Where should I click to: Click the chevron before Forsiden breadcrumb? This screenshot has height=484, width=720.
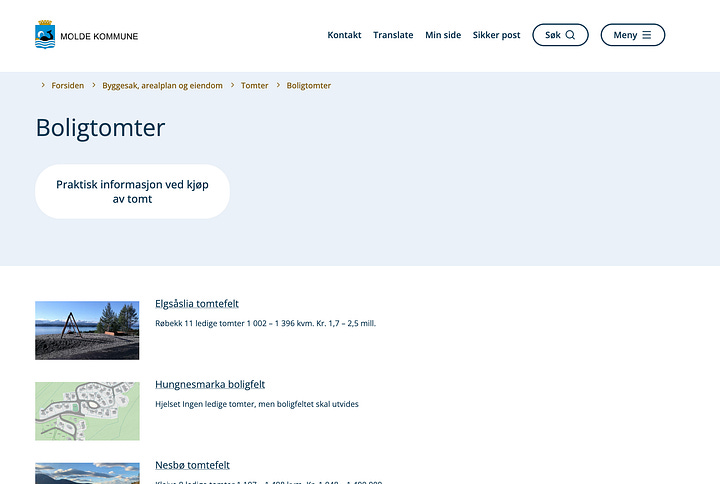(x=43, y=85)
